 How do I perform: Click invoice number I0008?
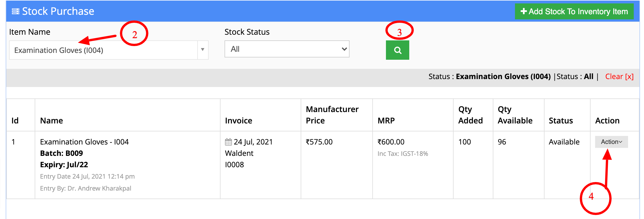coord(234,164)
